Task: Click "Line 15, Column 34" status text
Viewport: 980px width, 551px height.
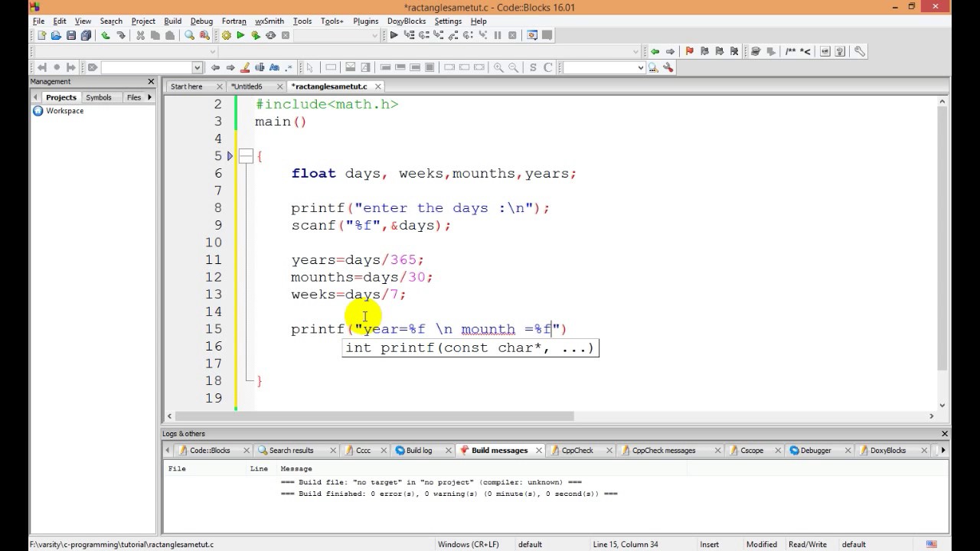Action: tap(626, 544)
